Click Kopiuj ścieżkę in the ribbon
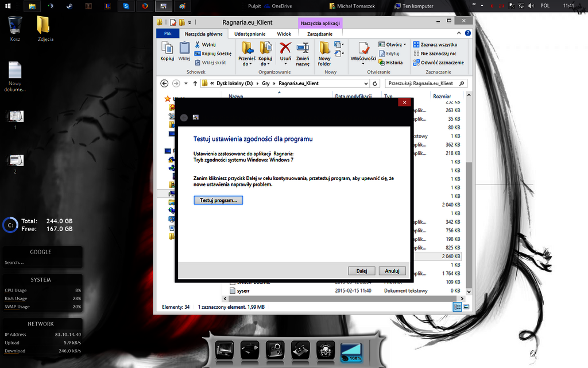 pyautogui.click(x=212, y=53)
